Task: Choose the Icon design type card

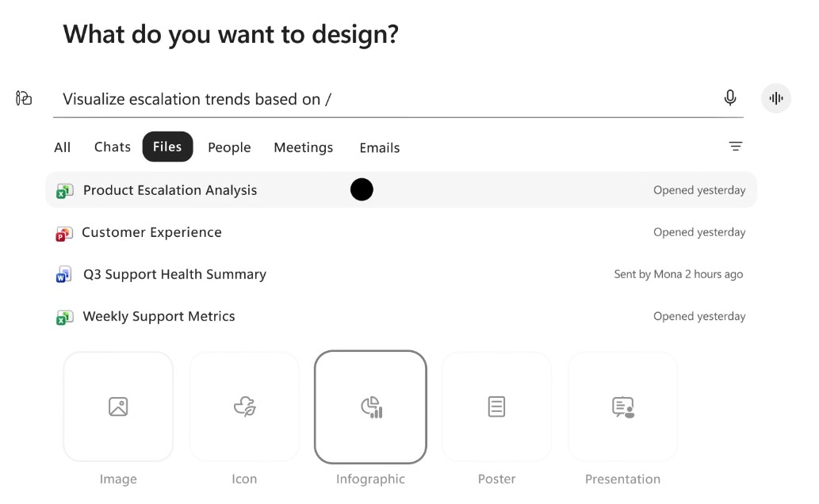Action: tap(244, 407)
